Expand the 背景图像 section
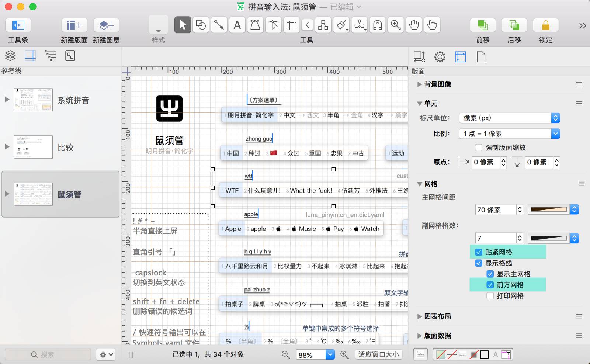This screenshot has height=364, width=590. 420,84
